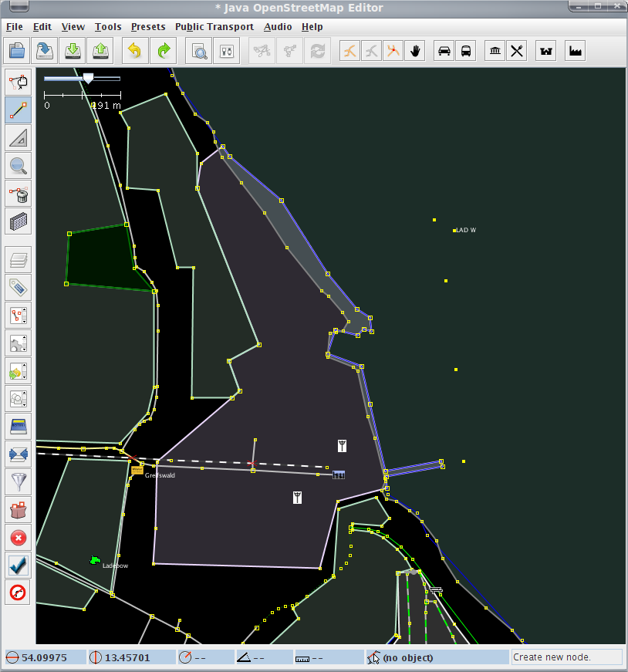Select the Draw nodes tool
The width and height of the screenshot is (628, 672).
pos(19,110)
